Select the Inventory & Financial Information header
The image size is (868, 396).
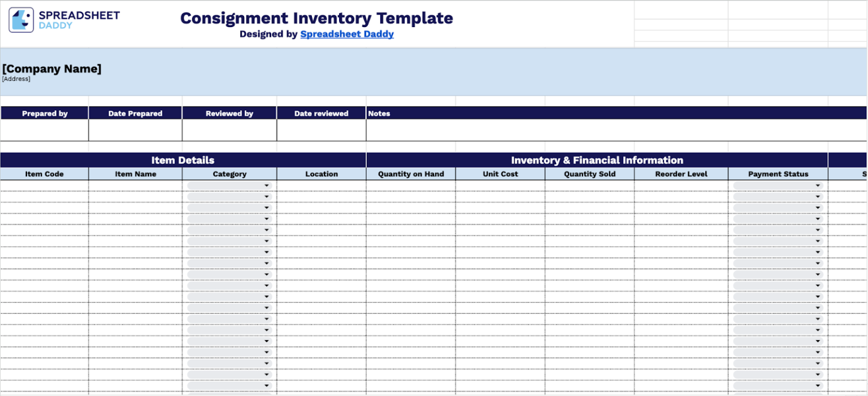point(597,160)
